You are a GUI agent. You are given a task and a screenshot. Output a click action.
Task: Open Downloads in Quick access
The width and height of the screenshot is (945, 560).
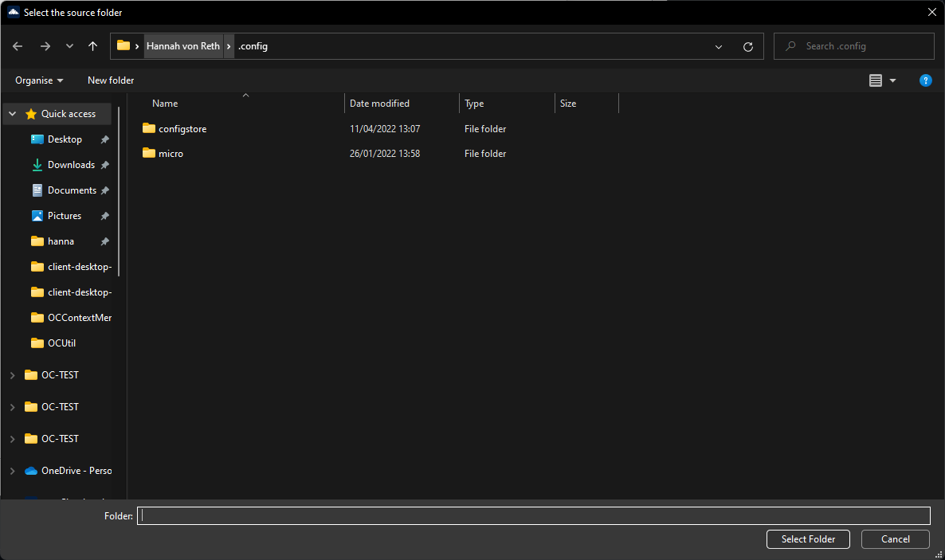71,165
